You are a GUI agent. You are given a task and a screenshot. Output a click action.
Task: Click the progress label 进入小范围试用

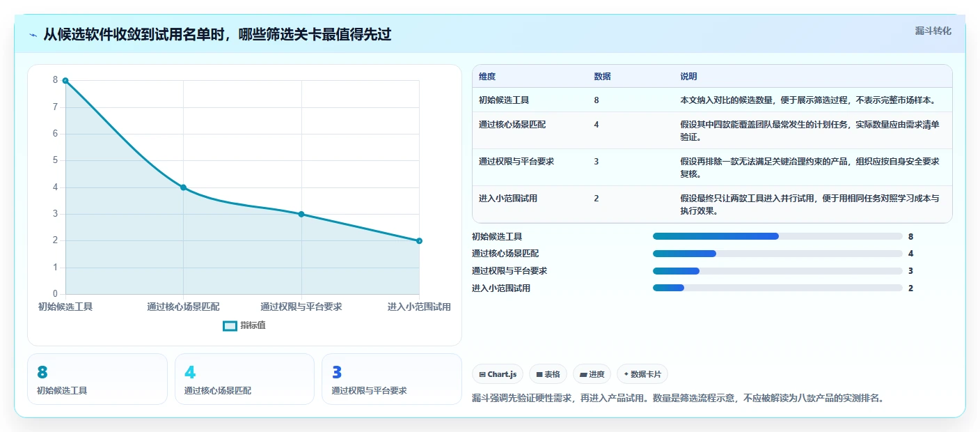501,288
